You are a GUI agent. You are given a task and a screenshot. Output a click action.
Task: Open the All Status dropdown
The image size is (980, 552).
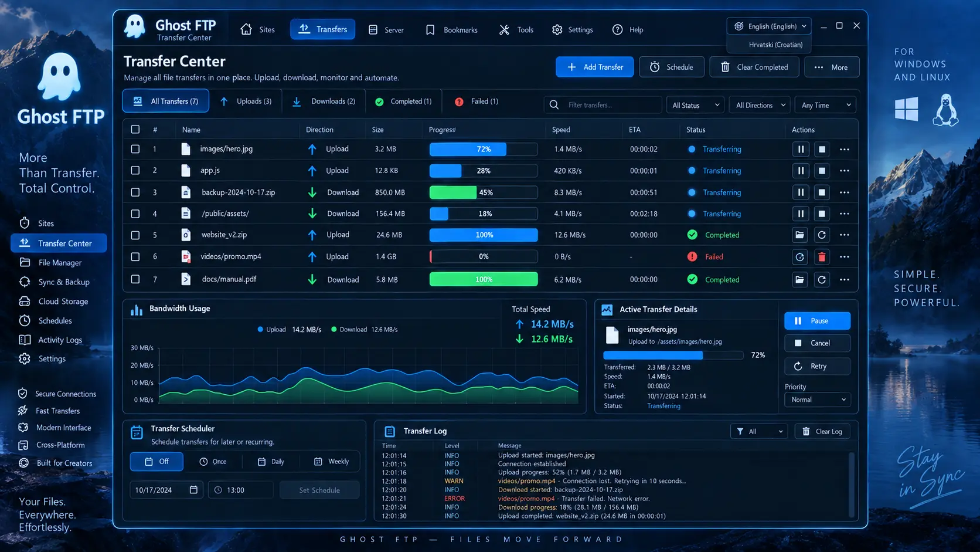695,105
